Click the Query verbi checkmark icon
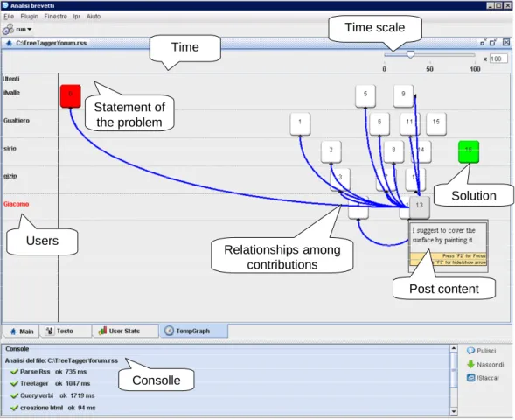Image resolution: width=515 pixels, height=420 pixels. point(14,396)
